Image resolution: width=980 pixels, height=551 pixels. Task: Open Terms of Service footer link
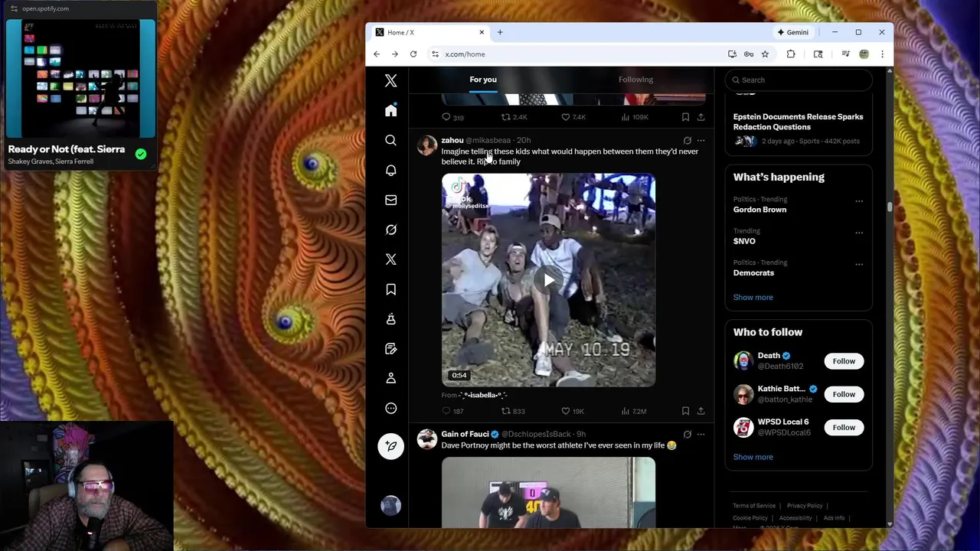point(754,506)
